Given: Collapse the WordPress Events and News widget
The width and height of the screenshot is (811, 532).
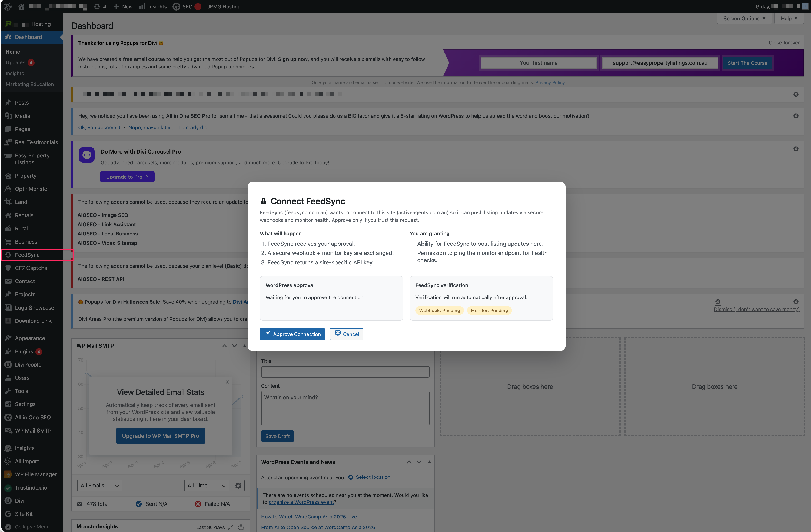Looking at the screenshot, I should coord(429,462).
